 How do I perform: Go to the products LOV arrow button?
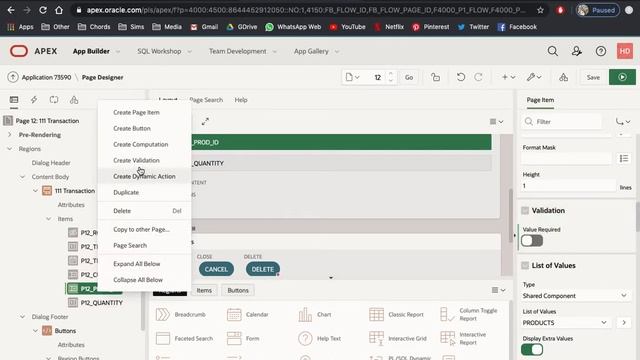click(x=624, y=322)
